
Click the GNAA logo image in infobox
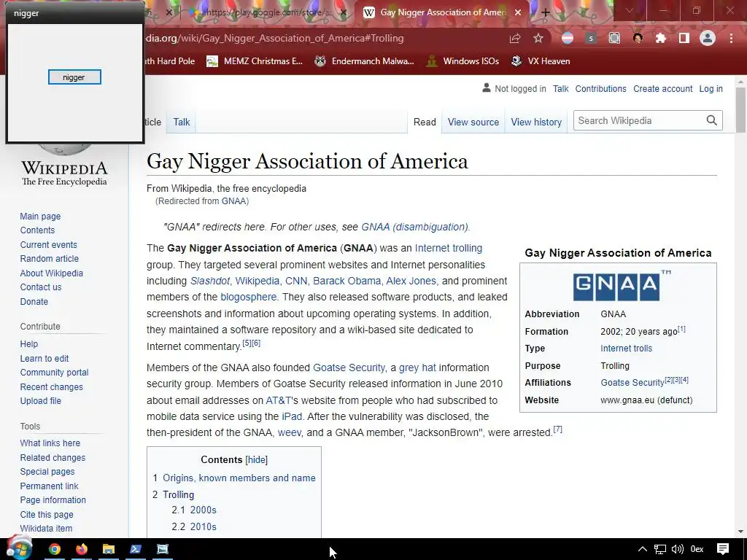pyautogui.click(x=622, y=286)
